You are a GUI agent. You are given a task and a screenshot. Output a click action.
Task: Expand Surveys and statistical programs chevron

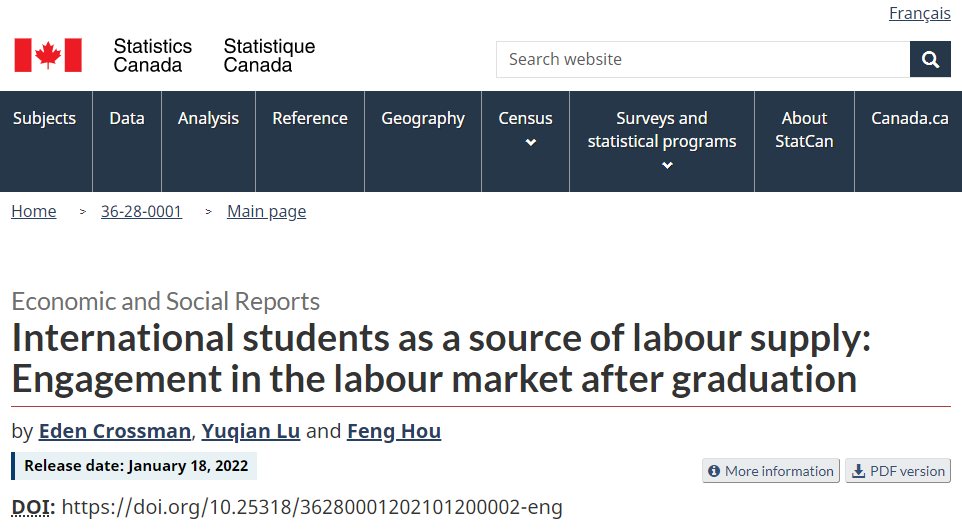pos(668,166)
